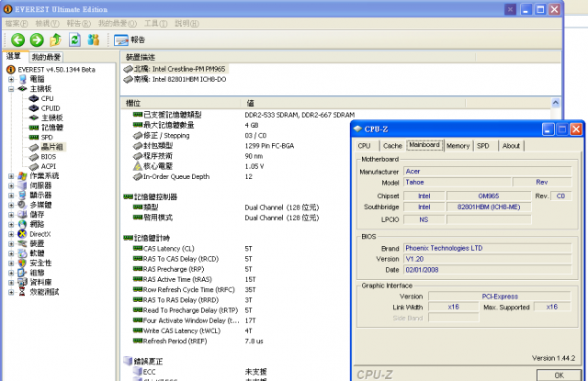Select 晶片組 chipset tree item

[52, 147]
